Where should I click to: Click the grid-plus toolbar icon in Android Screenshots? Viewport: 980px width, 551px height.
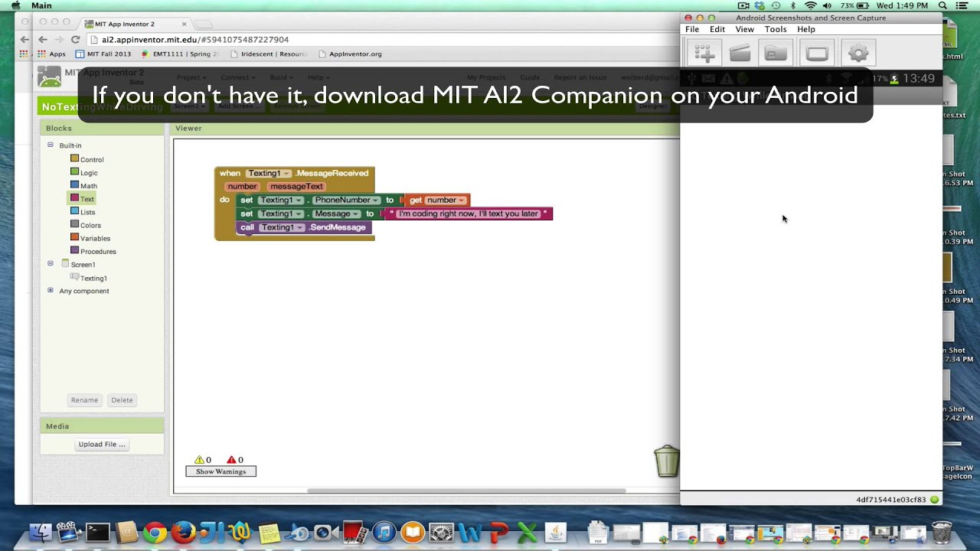click(704, 53)
